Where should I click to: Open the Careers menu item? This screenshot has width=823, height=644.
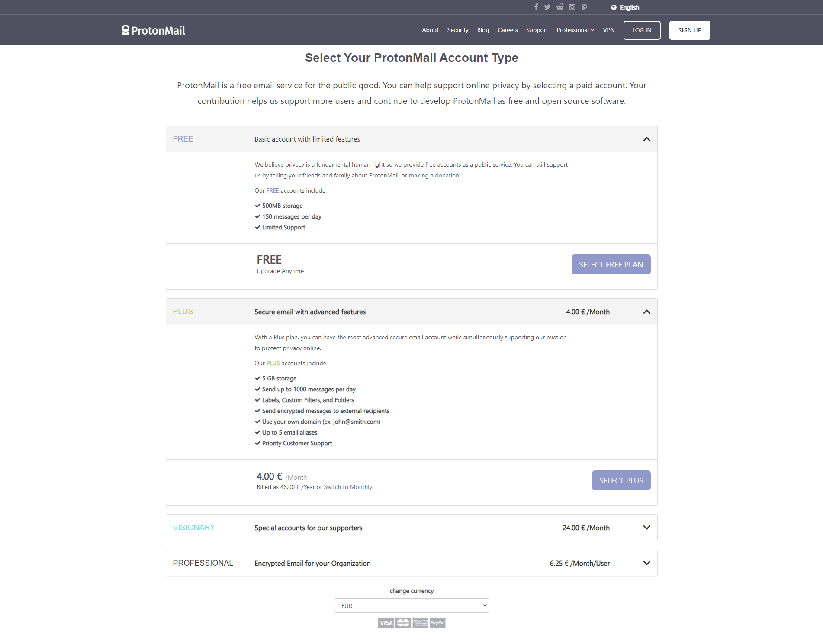(x=508, y=30)
